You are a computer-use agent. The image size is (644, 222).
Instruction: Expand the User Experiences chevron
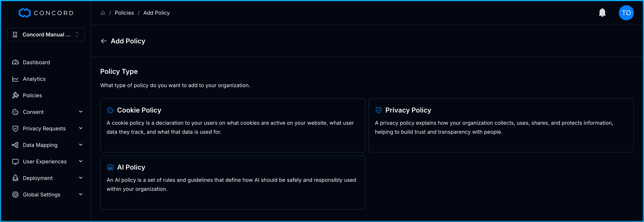coord(80,161)
